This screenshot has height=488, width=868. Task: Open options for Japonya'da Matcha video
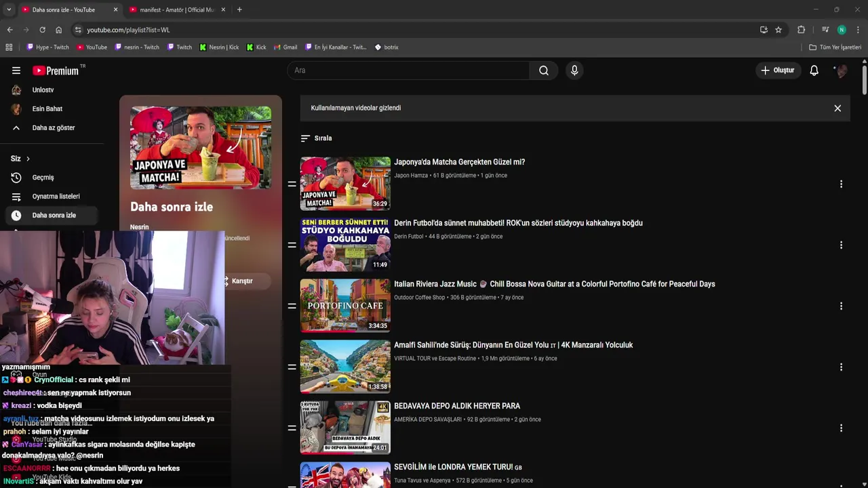coord(841,184)
